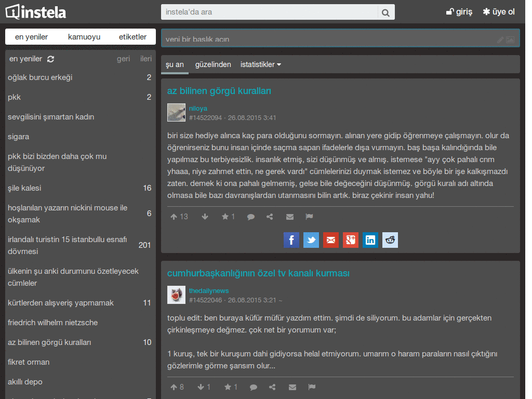Open entry share options icon in first post
This screenshot has width=532, height=399.
270,217
